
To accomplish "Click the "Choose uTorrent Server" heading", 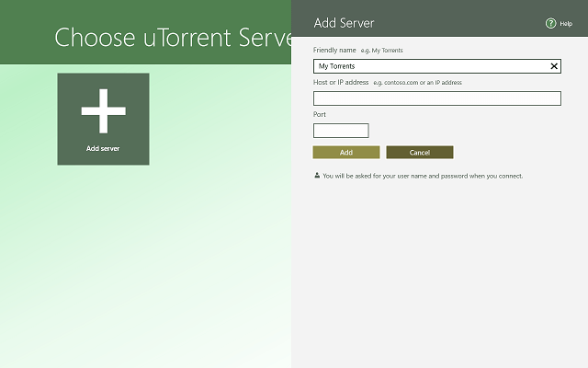I will (x=173, y=38).
